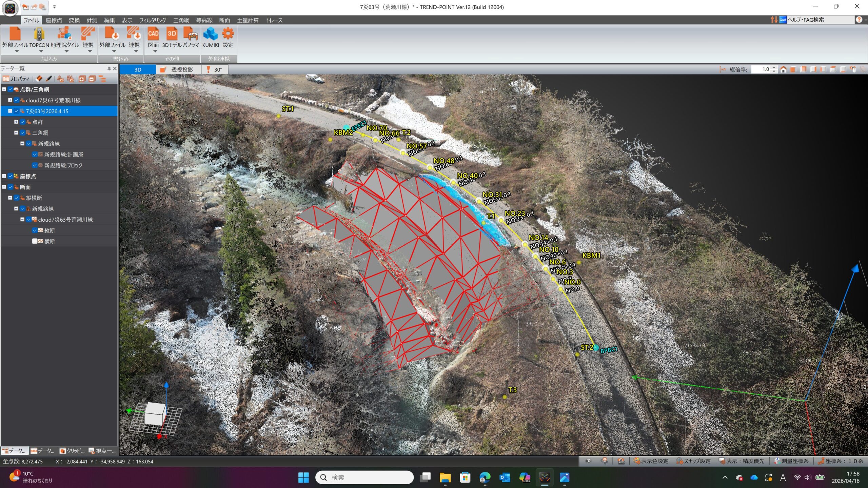
Task: Open 表示色設定 in status bar
Action: 651,461
